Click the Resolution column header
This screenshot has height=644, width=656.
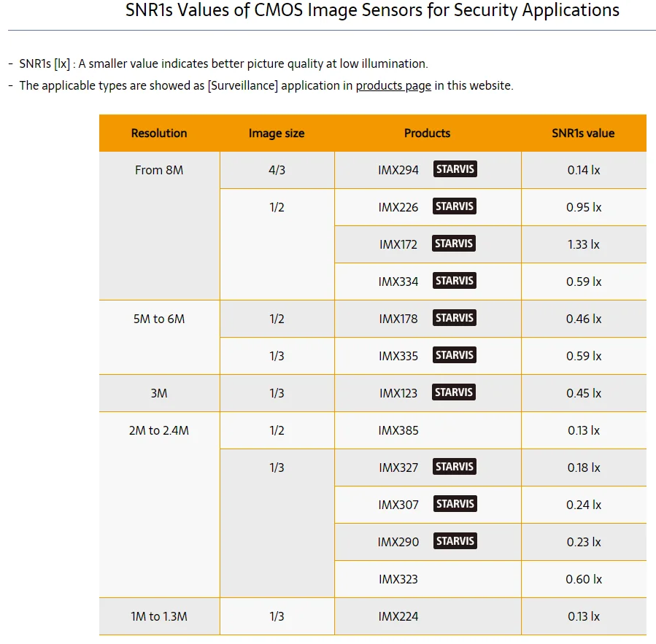[159, 133]
